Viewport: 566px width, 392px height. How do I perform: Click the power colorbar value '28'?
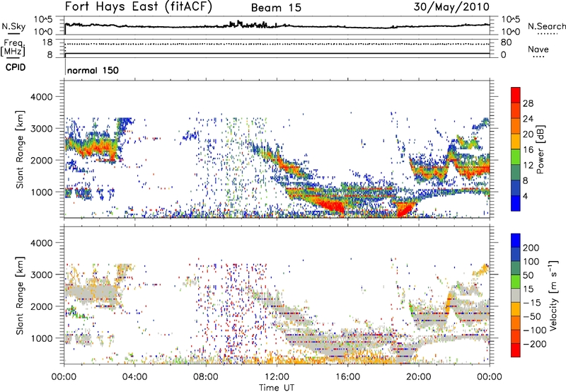click(x=528, y=103)
